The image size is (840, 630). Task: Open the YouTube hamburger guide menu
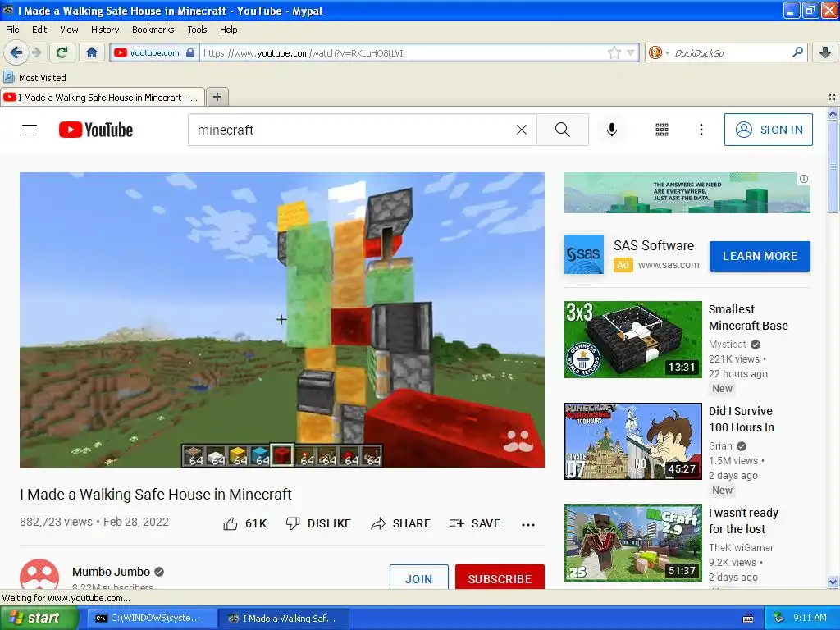click(x=30, y=130)
